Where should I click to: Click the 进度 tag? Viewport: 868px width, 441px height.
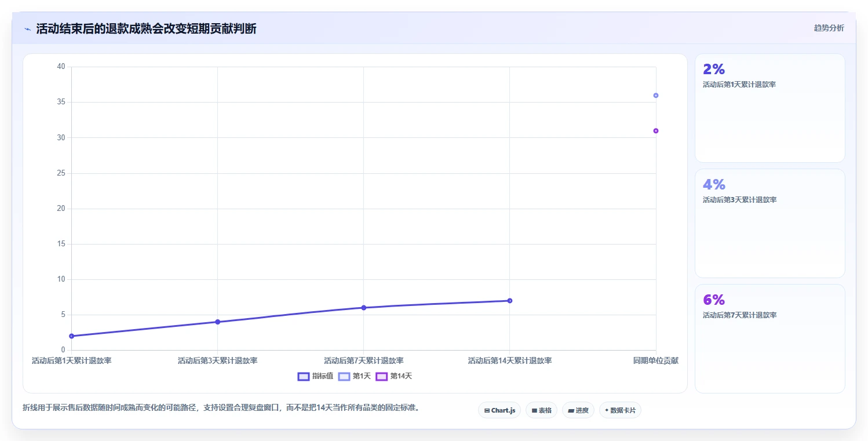578,410
